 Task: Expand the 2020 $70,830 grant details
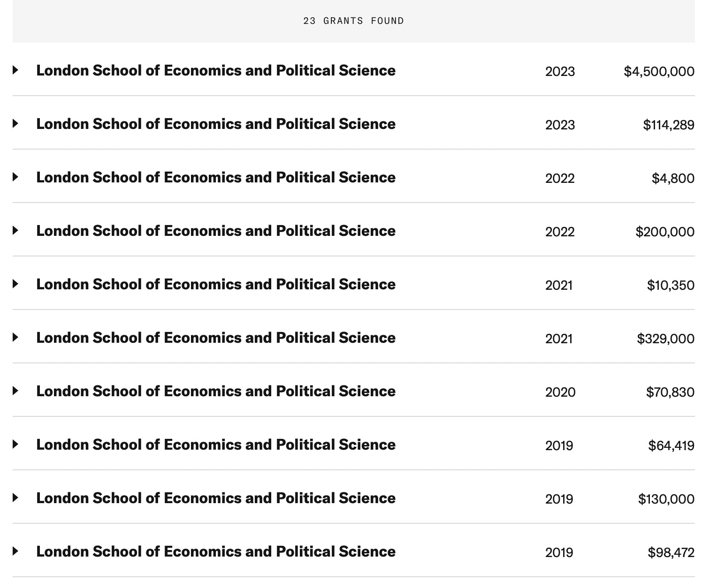click(15, 391)
